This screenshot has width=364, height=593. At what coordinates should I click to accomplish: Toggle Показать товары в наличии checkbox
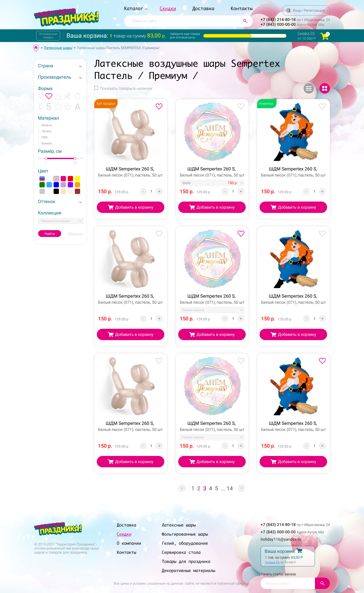click(96, 88)
